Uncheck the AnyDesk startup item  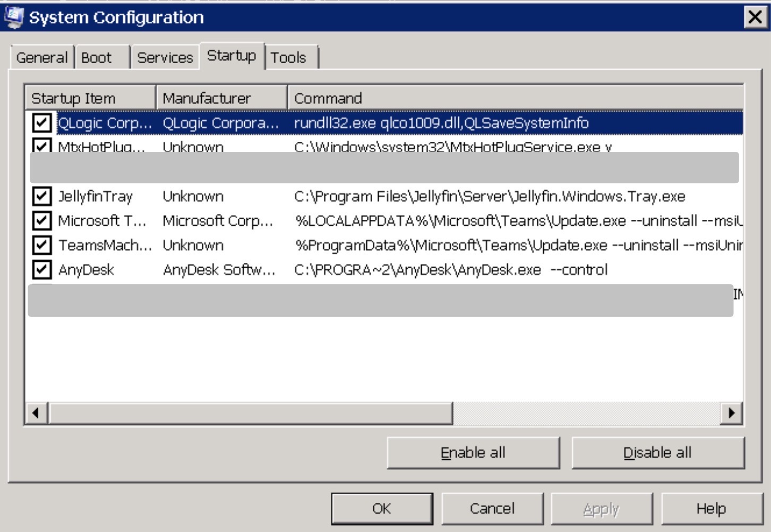point(41,270)
